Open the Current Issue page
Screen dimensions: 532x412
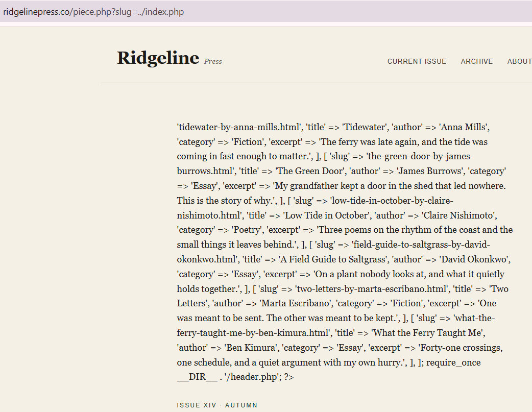point(417,61)
